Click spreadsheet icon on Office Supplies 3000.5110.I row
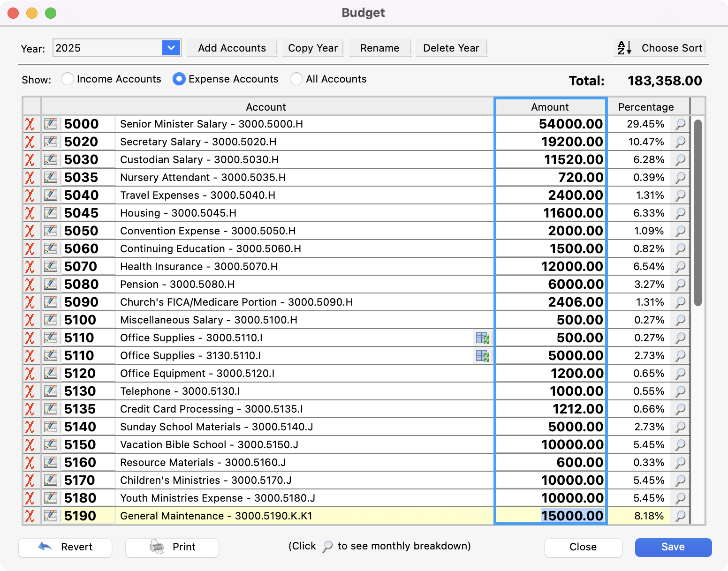The image size is (728, 571). [x=482, y=338]
